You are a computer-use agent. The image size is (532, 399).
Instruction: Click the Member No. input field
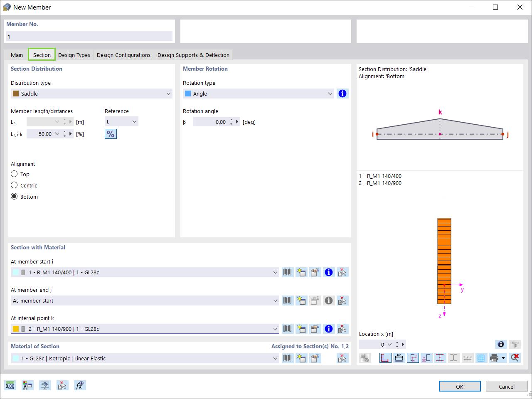(x=89, y=37)
